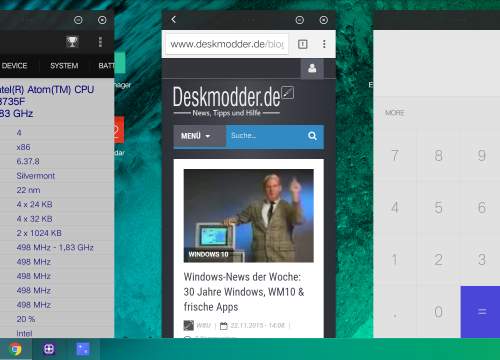
Task: Switch to the DEVICE tab
Action: pos(15,66)
